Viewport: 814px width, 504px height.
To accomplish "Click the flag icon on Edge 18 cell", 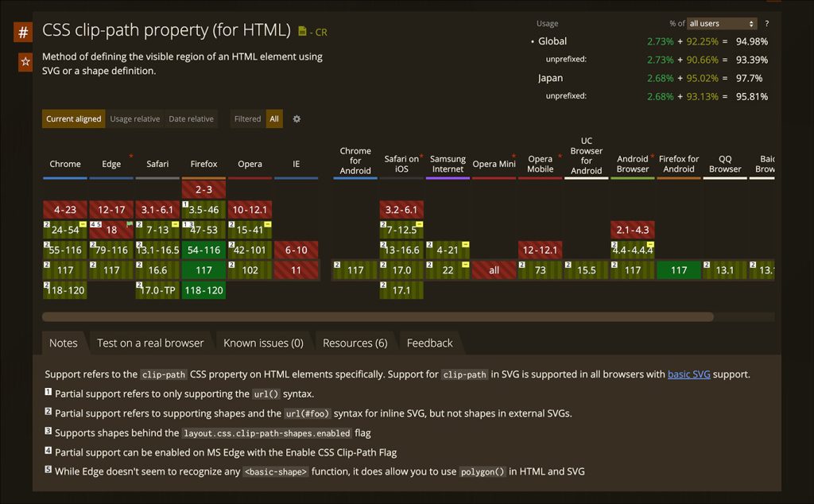I will 130,225.
